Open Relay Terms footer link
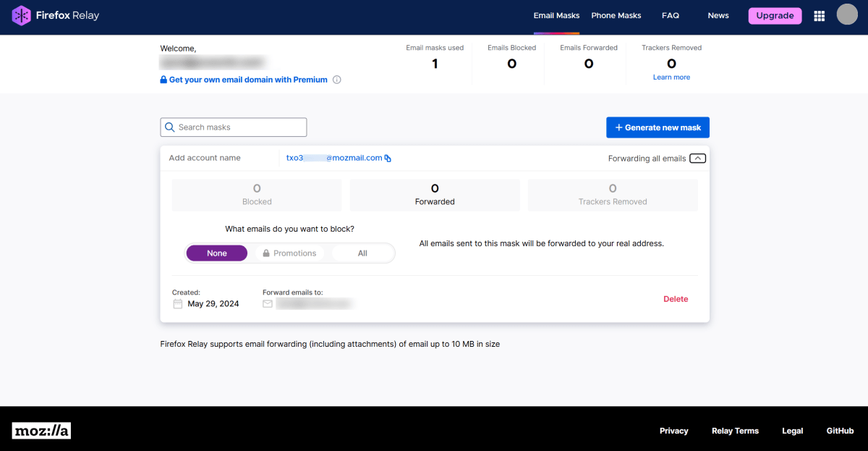 coord(735,431)
